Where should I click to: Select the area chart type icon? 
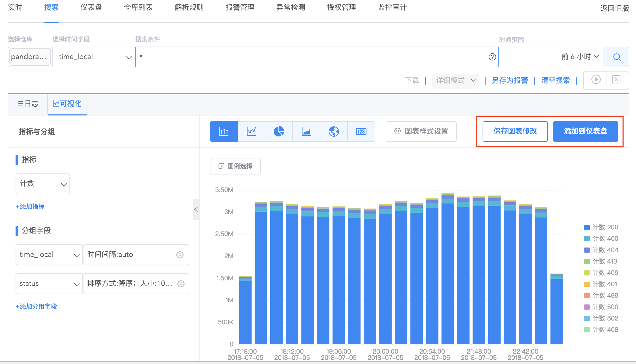pyautogui.click(x=306, y=132)
